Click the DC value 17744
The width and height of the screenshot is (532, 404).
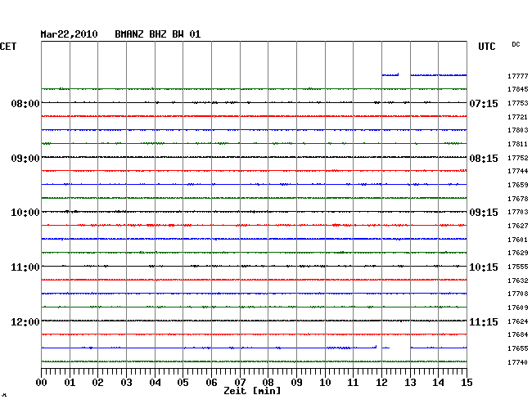coord(518,171)
